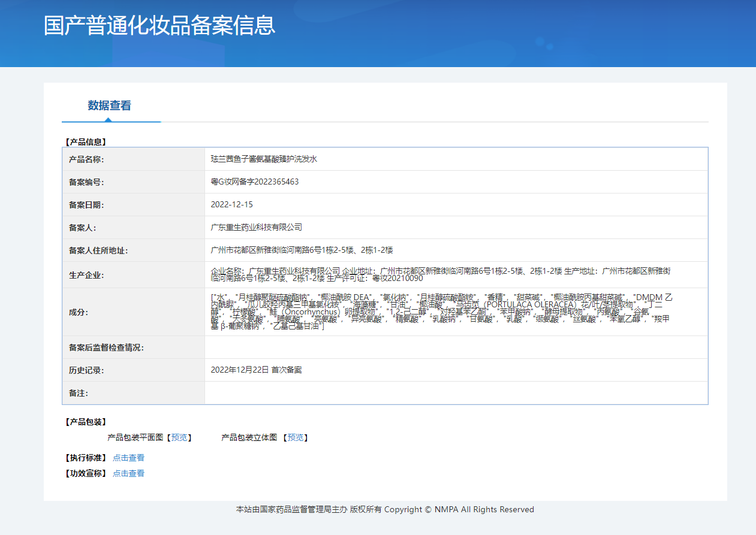Click the 国产普通化妆品备案信息 page title
This screenshot has height=535, width=756.
[x=159, y=26]
